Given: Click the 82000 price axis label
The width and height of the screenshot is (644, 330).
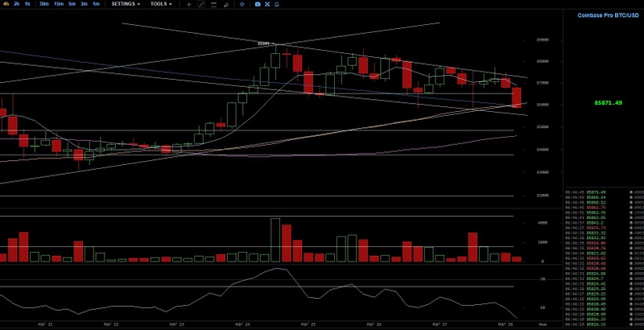Looking at the screenshot, I should (x=543, y=196).
